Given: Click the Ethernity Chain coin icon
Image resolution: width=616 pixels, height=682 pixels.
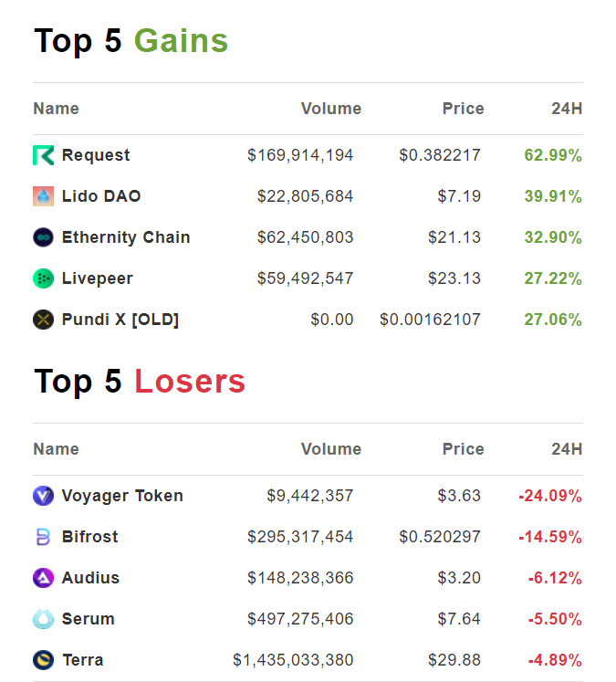Looking at the screenshot, I should click(x=43, y=237).
